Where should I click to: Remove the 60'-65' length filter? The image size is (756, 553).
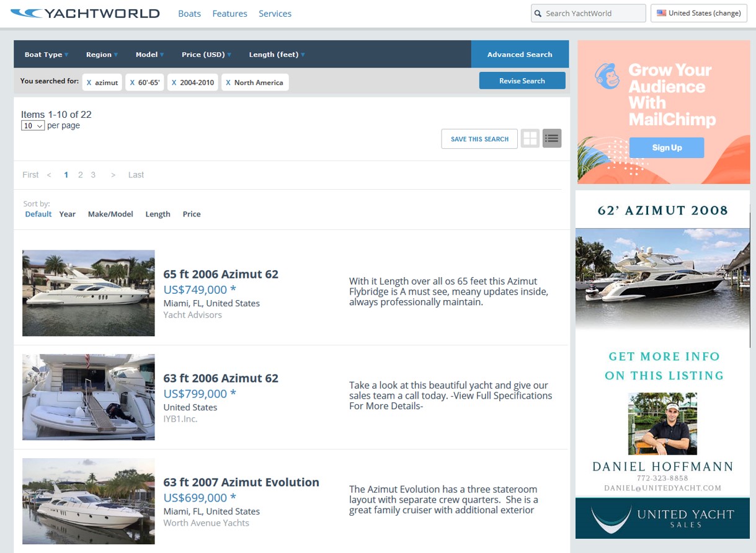[132, 82]
